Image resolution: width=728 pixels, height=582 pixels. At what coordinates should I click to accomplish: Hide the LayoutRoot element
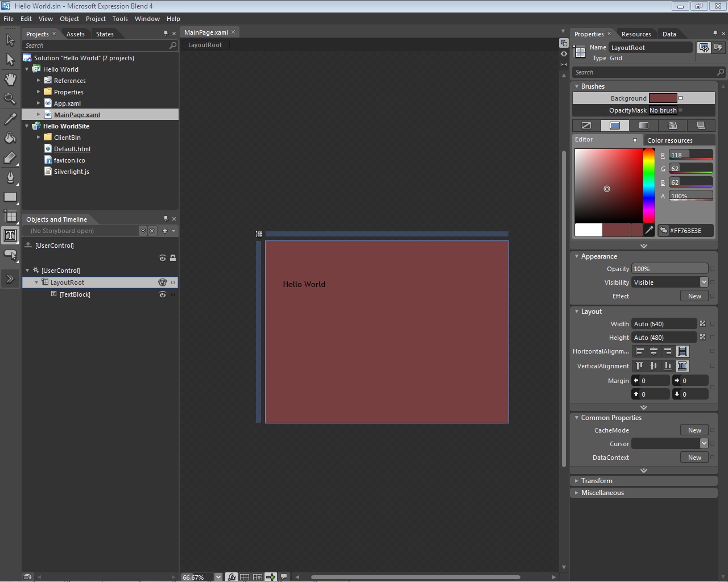[163, 282]
